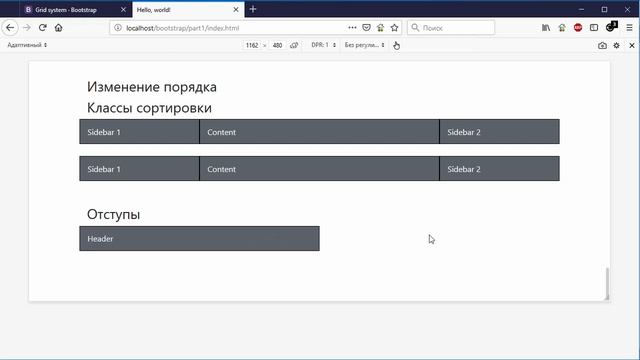Click the viewport vertical scrollbar

(x=607, y=283)
